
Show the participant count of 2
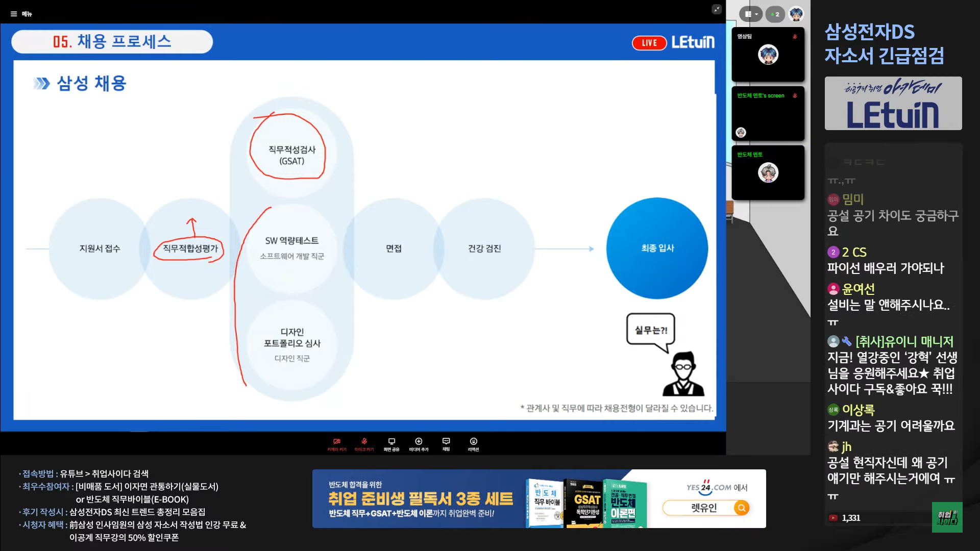click(775, 14)
